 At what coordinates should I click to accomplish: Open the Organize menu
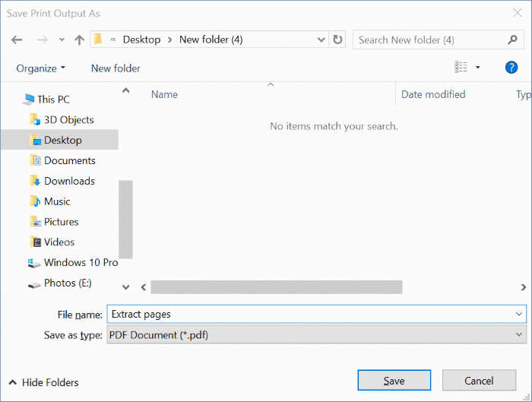point(41,68)
